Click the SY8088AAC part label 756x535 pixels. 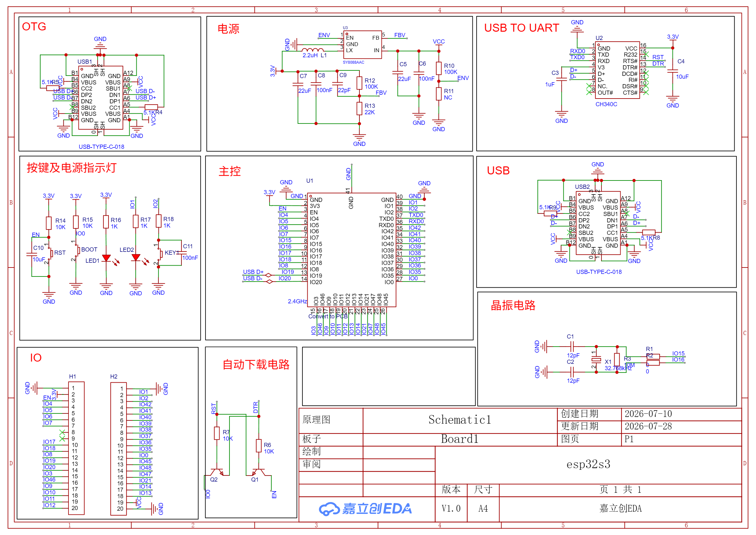click(353, 62)
